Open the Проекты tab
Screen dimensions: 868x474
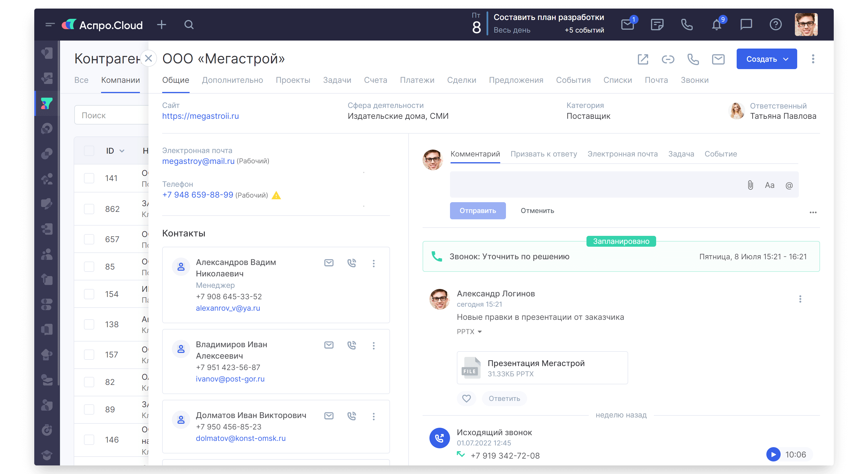point(293,80)
